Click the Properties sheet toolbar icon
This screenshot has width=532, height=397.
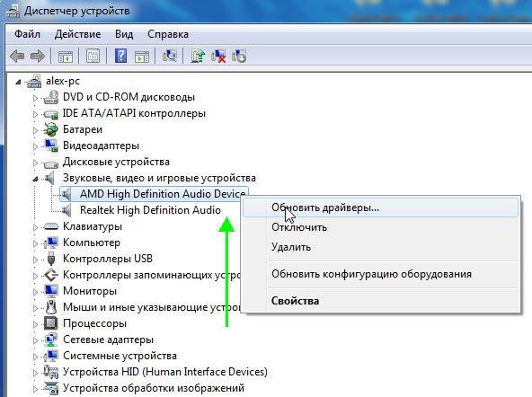click(x=93, y=56)
